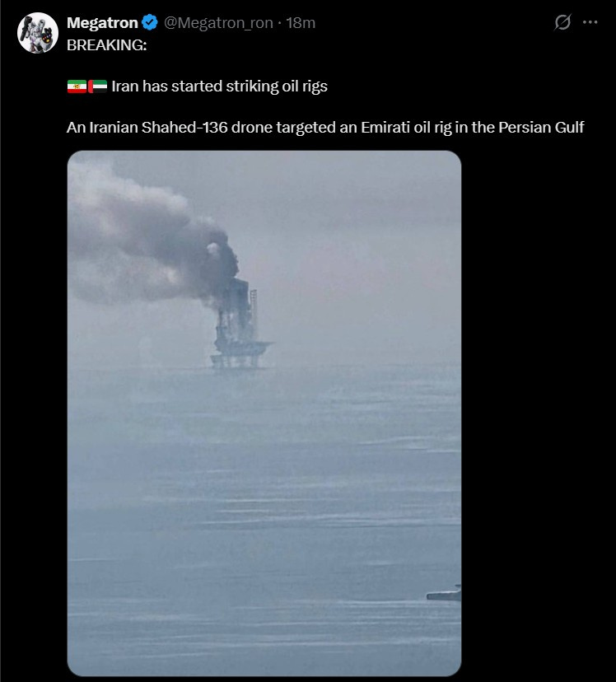Open the Grok explain-this-post icon

coord(562,21)
